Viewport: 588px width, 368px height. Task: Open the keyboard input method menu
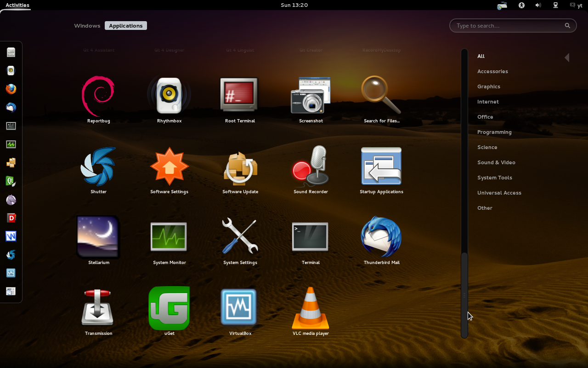pyautogui.click(x=502, y=6)
